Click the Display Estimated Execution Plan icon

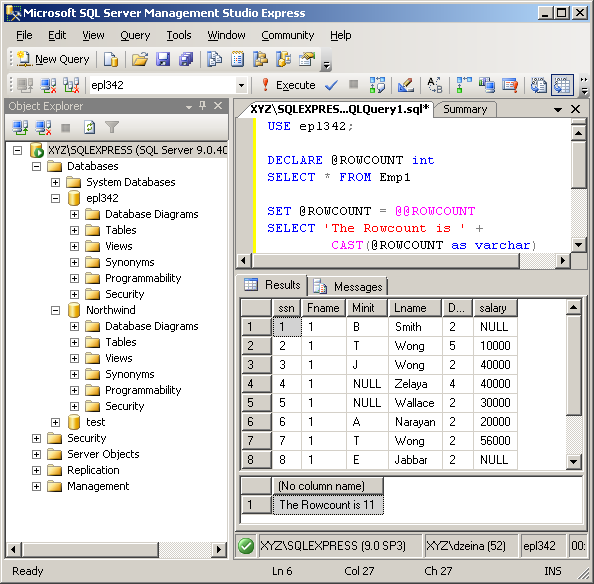tap(377, 85)
